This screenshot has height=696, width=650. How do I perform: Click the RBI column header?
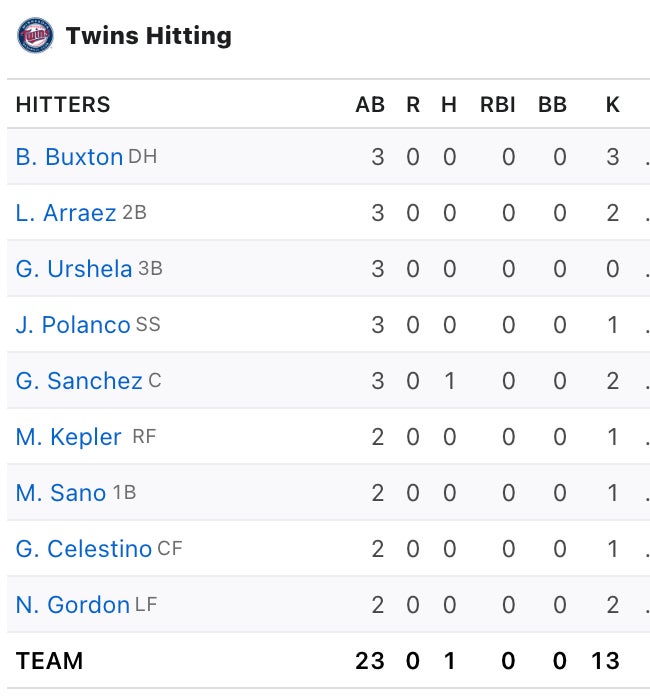point(498,105)
